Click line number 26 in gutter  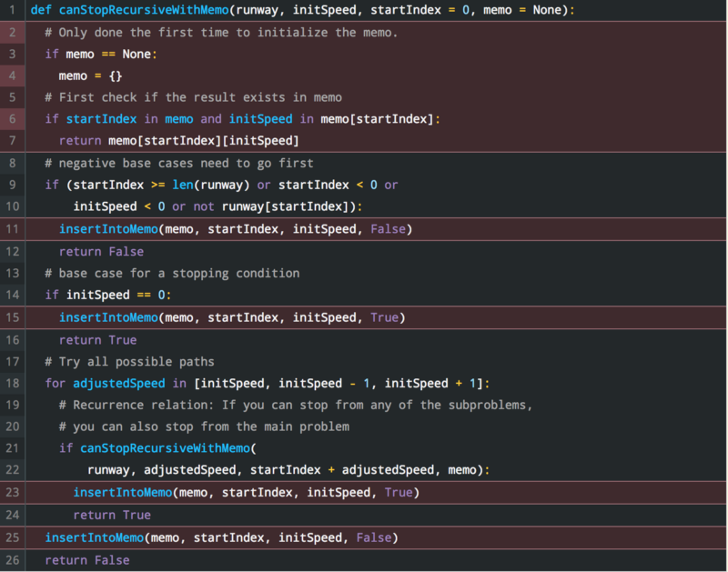[x=12, y=560]
